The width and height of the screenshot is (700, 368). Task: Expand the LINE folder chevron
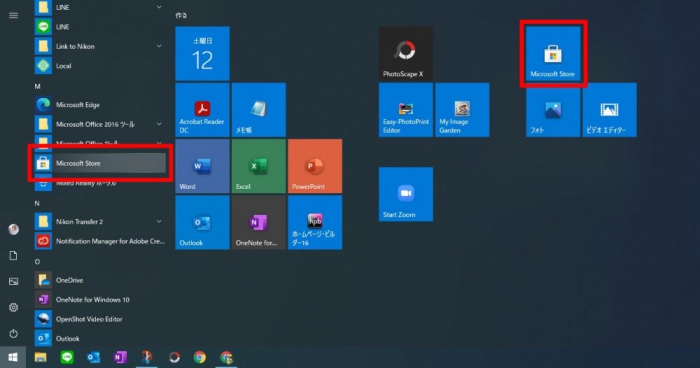[x=159, y=7]
